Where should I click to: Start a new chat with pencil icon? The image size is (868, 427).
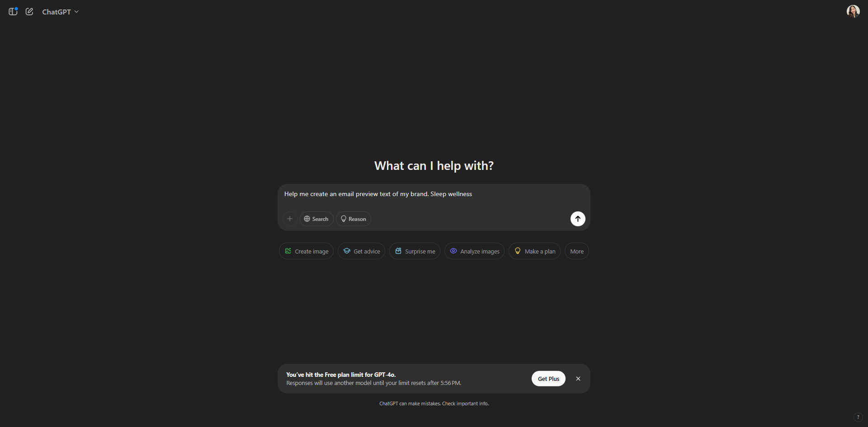29,11
